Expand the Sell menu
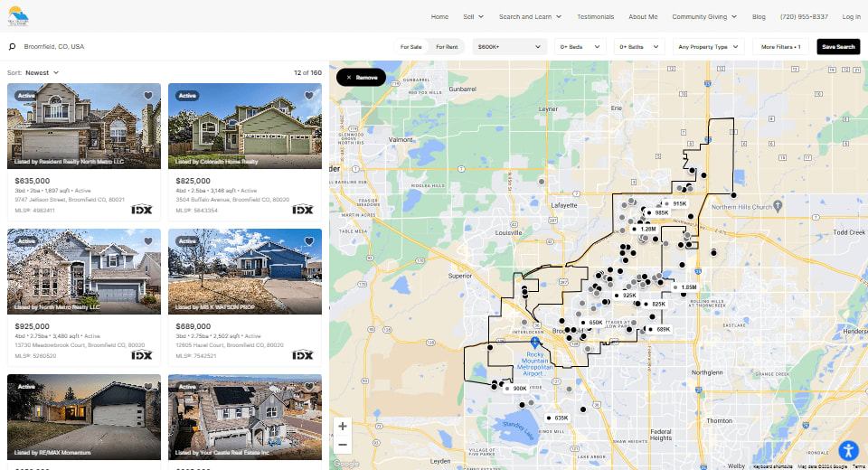Viewport: 868px width, 470px height. [473, 16]
